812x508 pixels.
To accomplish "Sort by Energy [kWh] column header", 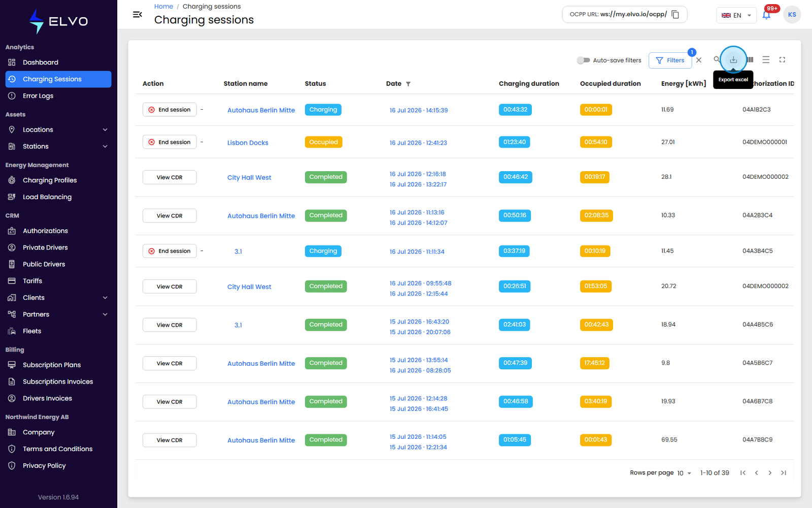I will pyautogui.click(x=684, y=84).
